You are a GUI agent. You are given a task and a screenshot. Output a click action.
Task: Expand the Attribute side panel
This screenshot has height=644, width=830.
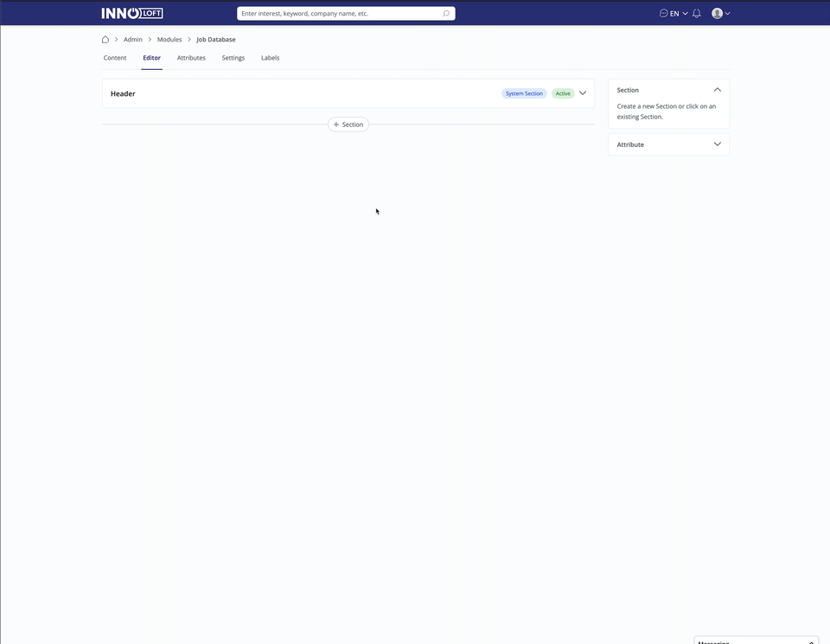[717, 144]
